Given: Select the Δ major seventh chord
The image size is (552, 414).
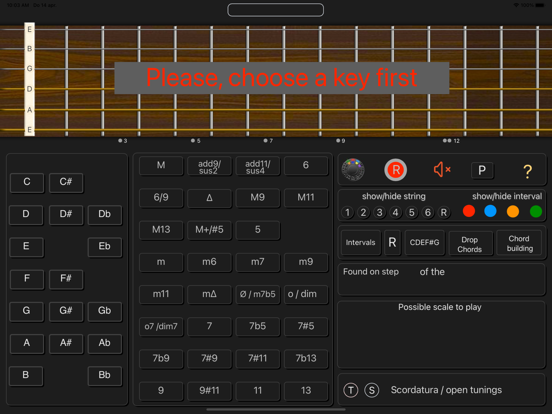Looking at the screenshot, I should tap(209, 198).
